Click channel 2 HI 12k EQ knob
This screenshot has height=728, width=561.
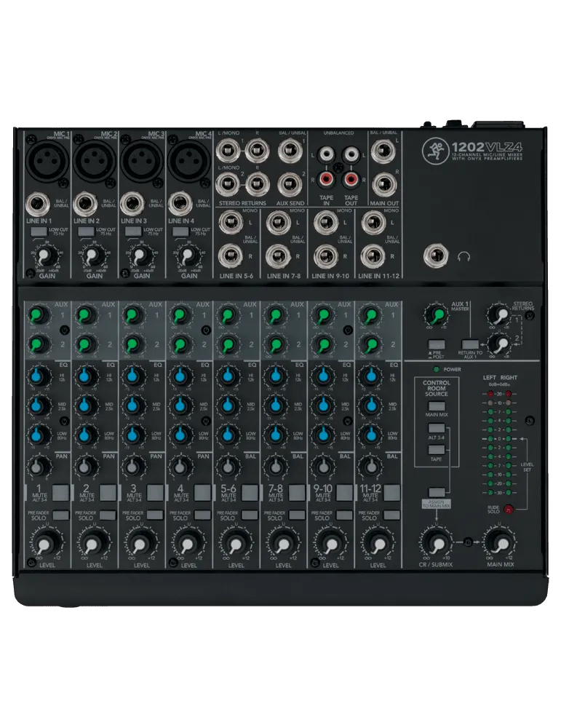(86, 376)
